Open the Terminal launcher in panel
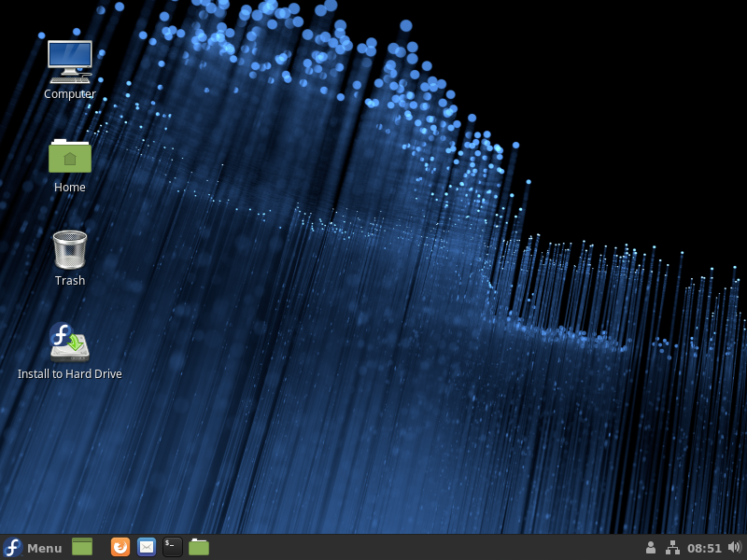Image resolution: width=747 pixels, height=560 pixels. pyautogui.click(x=173, y=547)
